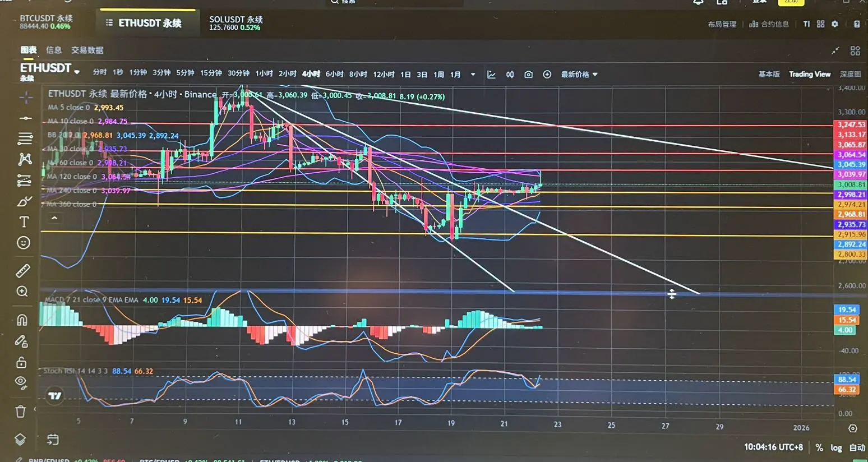Screen dimensions: 868x462
Task: Open the 最新价格 price type dropdown
Action: 579,75
